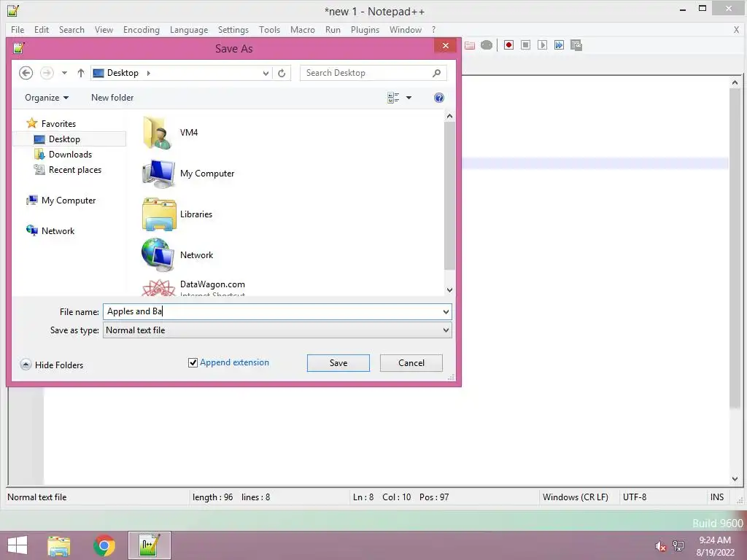Open the Plugins menu

(365, 29)
